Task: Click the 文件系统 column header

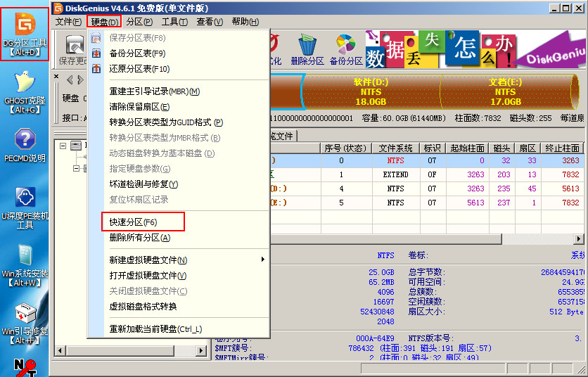Action: (395, 148)
